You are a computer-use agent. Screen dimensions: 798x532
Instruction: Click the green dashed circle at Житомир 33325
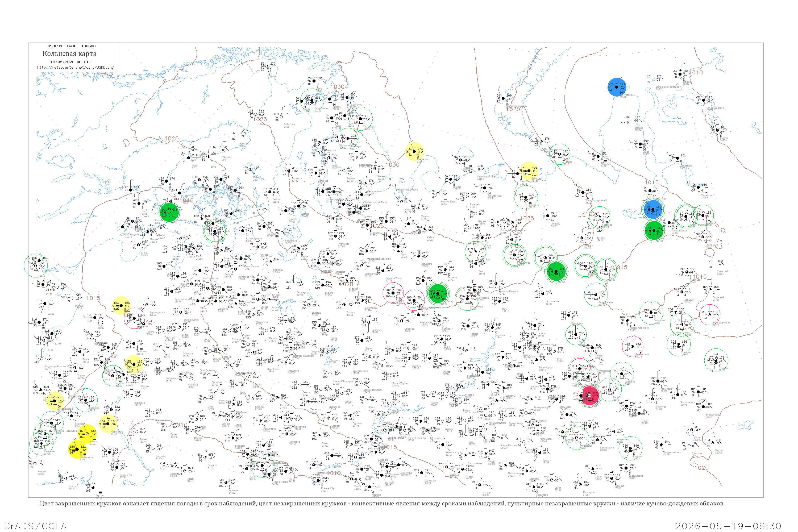85,400
